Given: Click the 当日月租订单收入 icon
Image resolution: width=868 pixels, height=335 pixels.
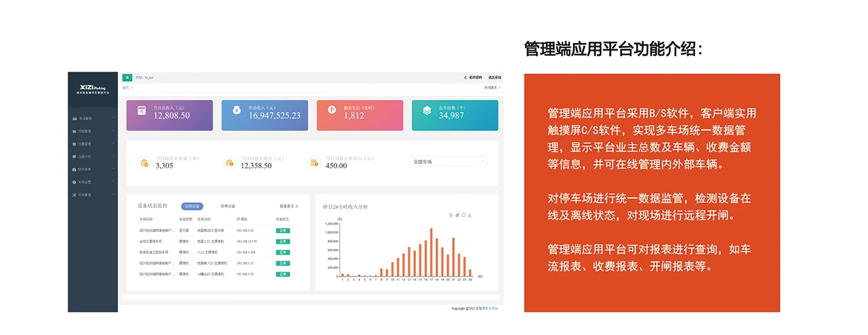Looking at the screenshot, I should point(314,163).
